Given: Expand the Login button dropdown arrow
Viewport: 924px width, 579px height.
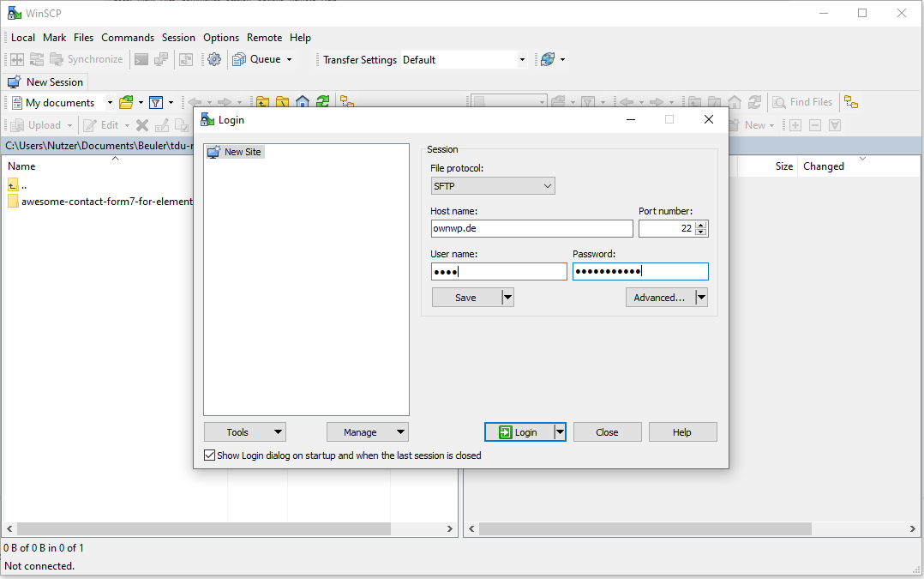Looking at the screenshot, I should click(x=560, y=432).
